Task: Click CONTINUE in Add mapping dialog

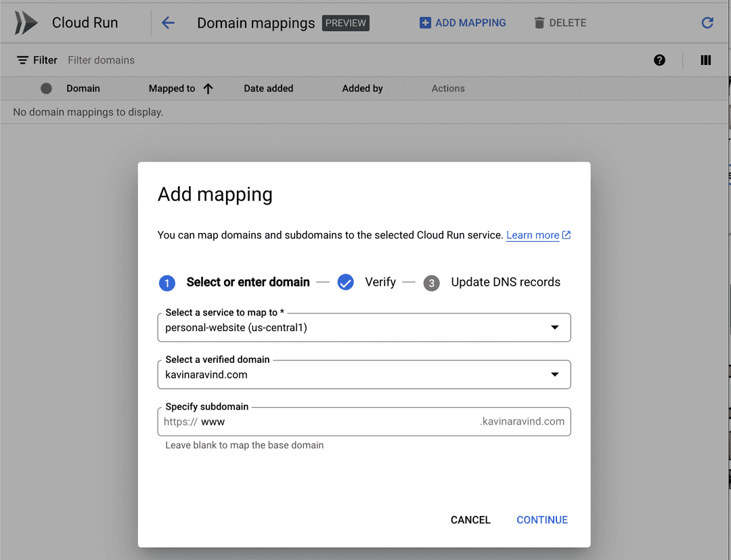Action: 542,520
